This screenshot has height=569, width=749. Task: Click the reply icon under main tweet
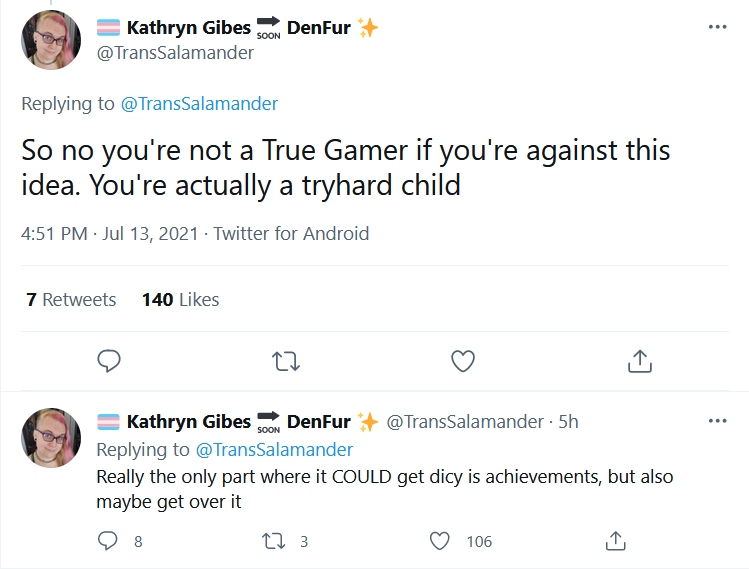click(x=109, y=361)
